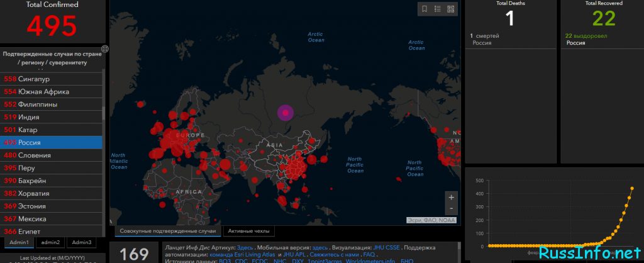Open the 'Совокупные подтвержденные случаи' map tab
The image size is (644, 263).
coord(167,232)
